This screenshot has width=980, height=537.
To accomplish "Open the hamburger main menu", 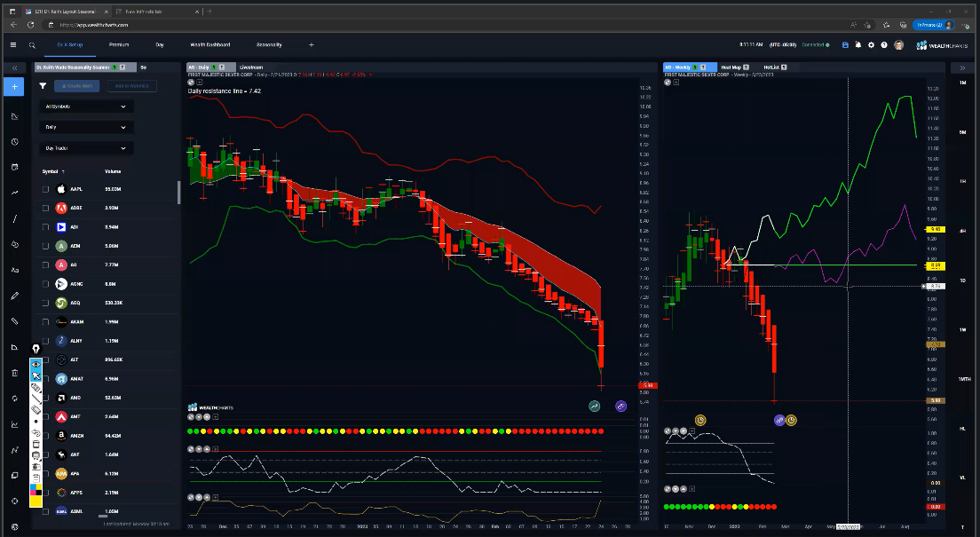I will tap(13, 45).
